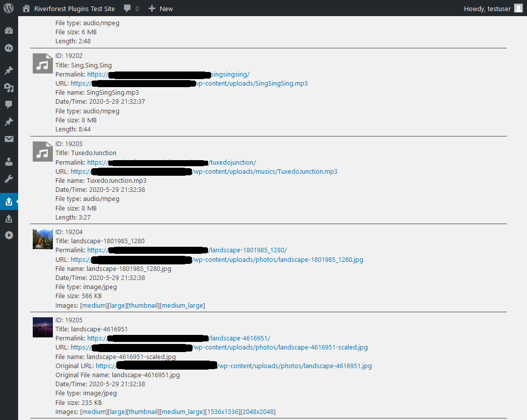
Task: Click the landscape-1801985_1280 photo thumbnail
Action: tap(43, 239)
